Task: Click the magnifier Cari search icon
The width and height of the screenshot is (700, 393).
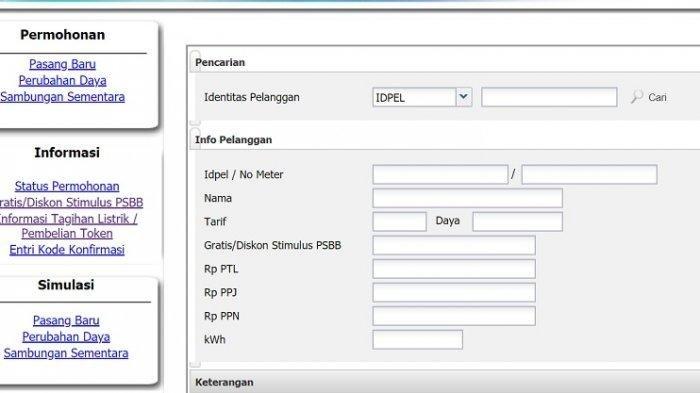Action: pyautogui.click(x=637, y=96)
